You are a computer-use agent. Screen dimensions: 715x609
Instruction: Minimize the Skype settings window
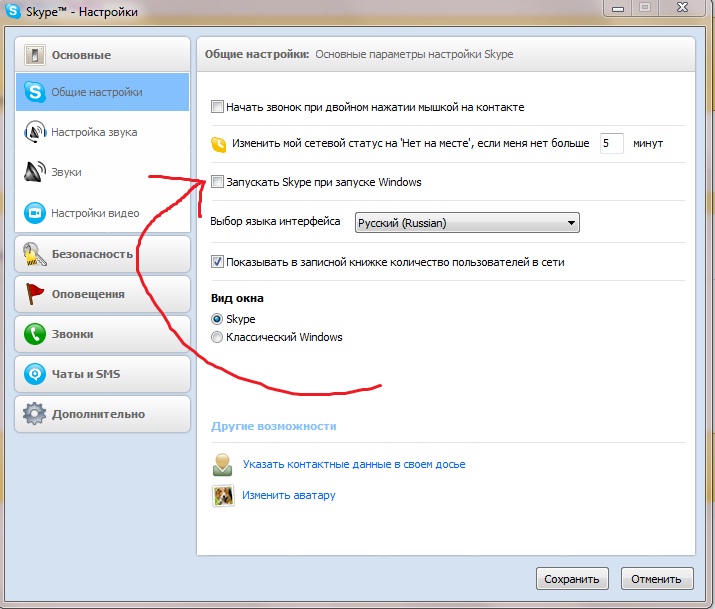pos(618,8)
